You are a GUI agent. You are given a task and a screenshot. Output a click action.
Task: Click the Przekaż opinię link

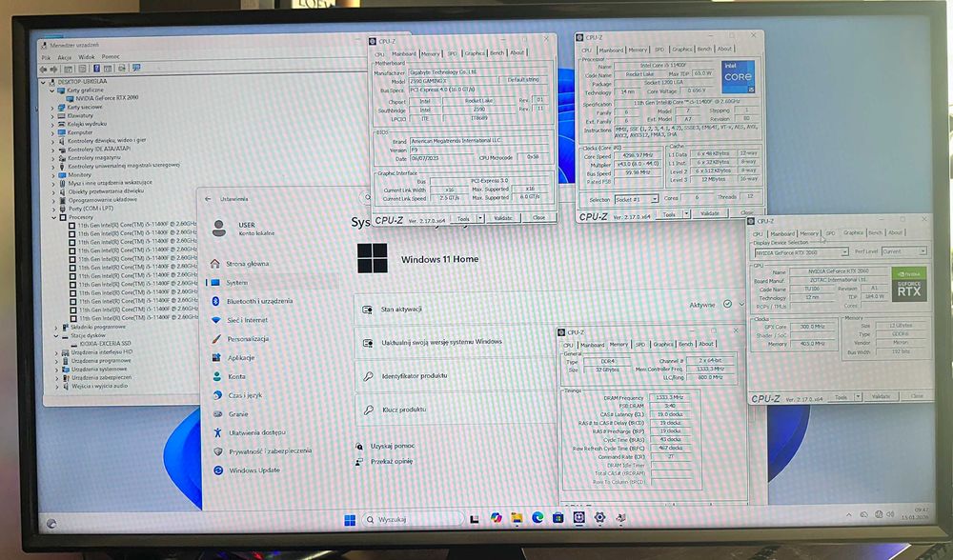(392, 461)
